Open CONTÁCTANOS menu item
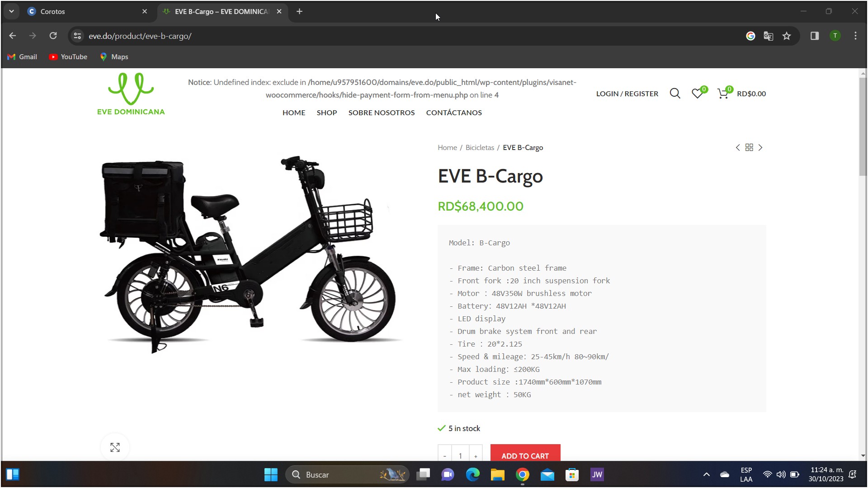The image size is (868, 488). (x=454, y=113)
